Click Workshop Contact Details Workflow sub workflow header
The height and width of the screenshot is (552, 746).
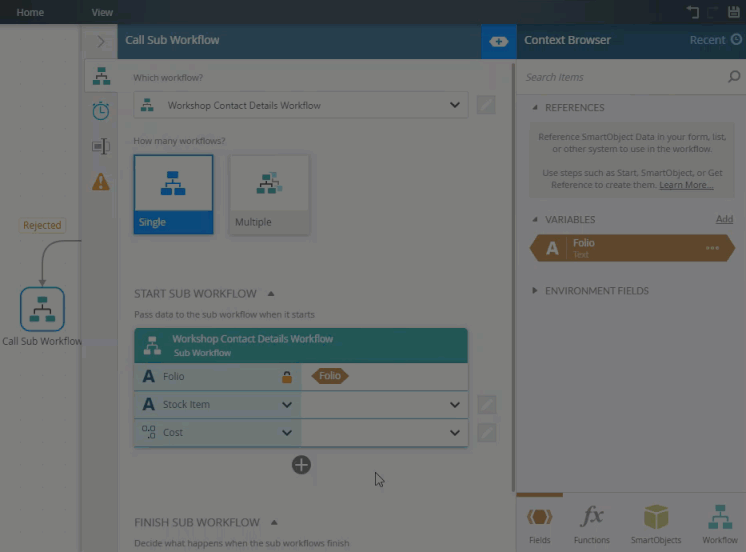coord(301,345)
